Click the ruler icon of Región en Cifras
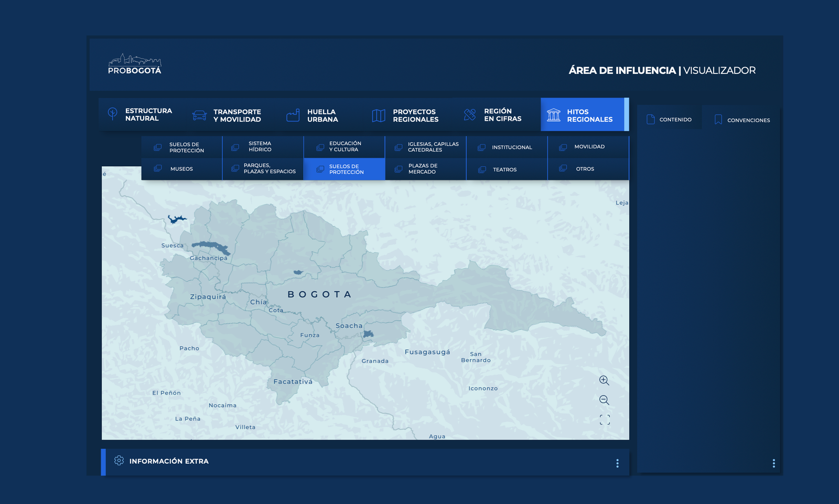This screenshot has width=839, height=504. 470,114
